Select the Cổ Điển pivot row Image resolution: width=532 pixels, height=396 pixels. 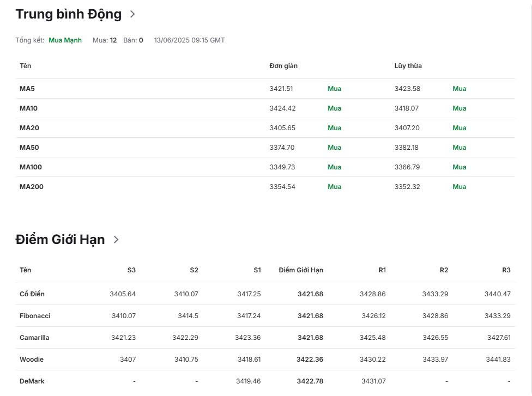265,294
